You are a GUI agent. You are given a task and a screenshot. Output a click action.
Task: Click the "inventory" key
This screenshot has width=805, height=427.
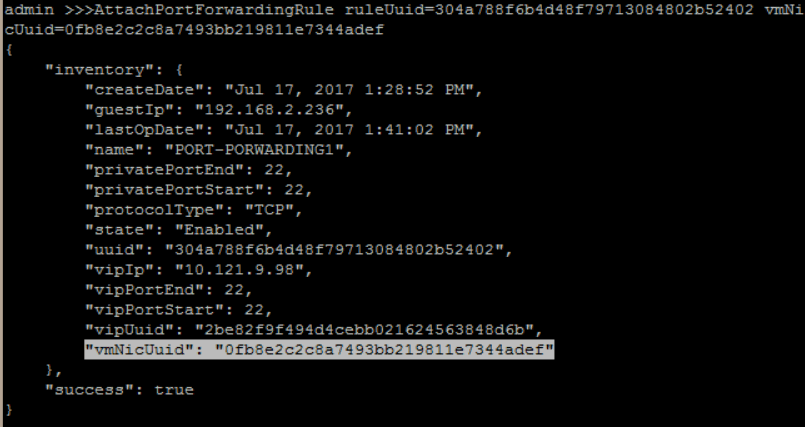[95, 70]
